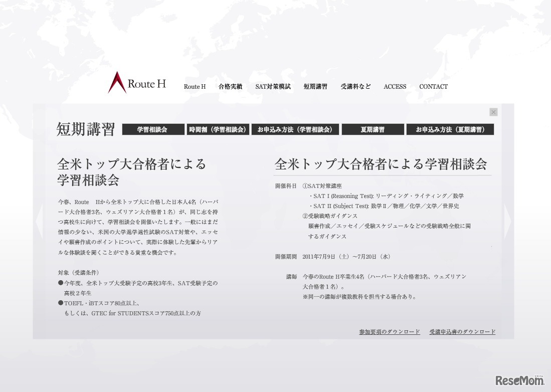Viewport: 551px width, 392px height.
Task: Click the ACCESS navigation link
Action: pos(395,86)
